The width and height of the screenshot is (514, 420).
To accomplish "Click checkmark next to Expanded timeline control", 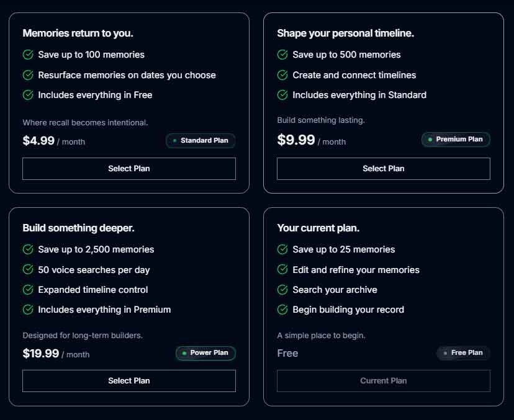I will click(x=28, y=290).
